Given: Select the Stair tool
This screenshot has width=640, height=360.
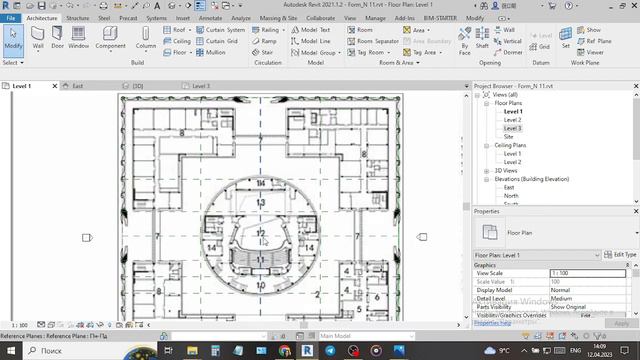Looking at the screenshot, I should [x=262, y=53].
